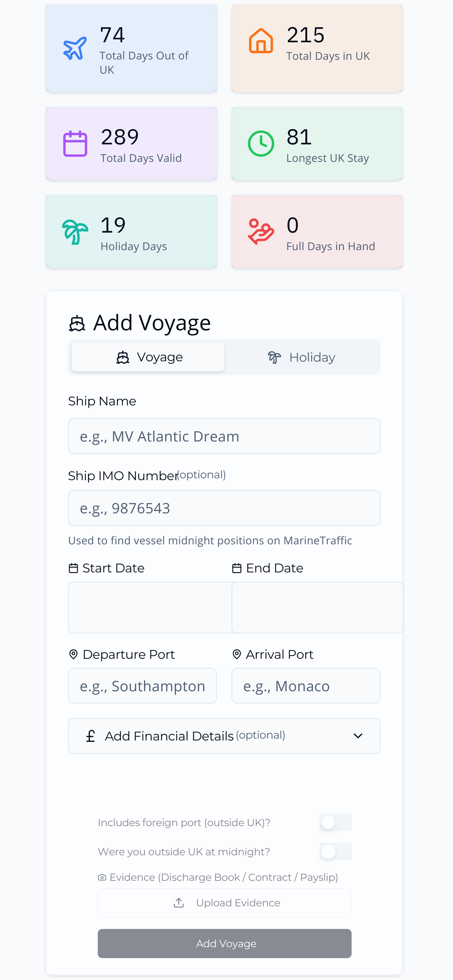The width and height of the screenshot is (453, 980).
Task: Select the Voyage tab
Action: point(148,357)
